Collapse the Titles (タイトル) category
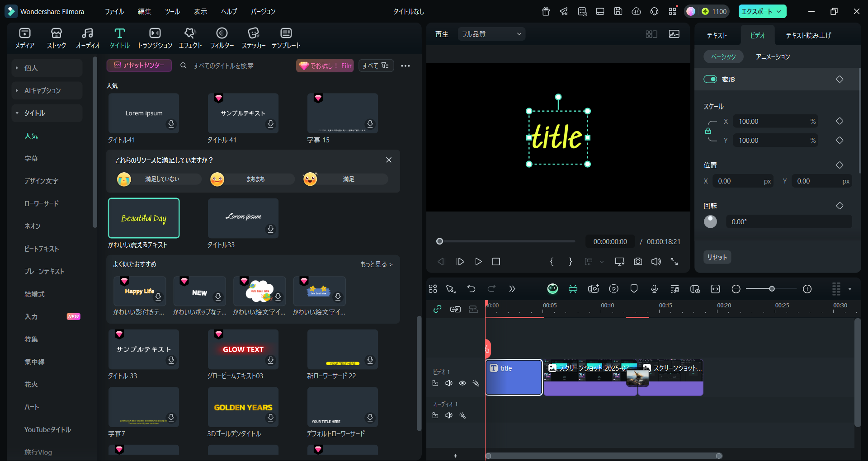 [47, 113]
